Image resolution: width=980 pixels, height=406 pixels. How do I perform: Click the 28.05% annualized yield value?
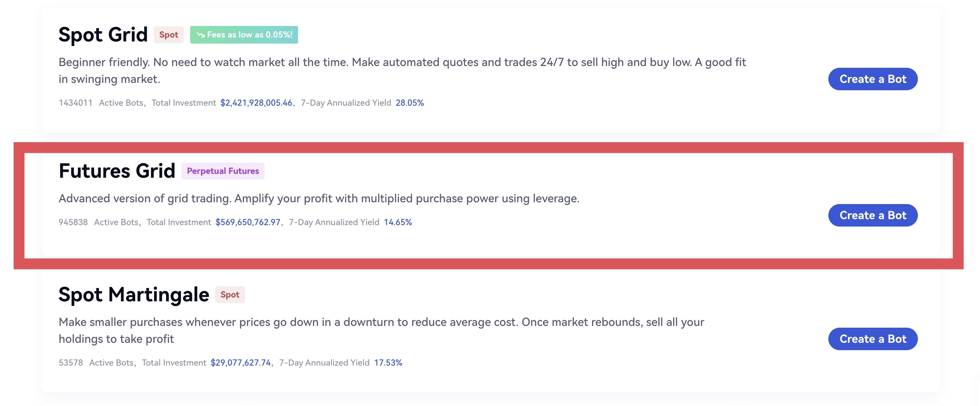coord(409,103)
